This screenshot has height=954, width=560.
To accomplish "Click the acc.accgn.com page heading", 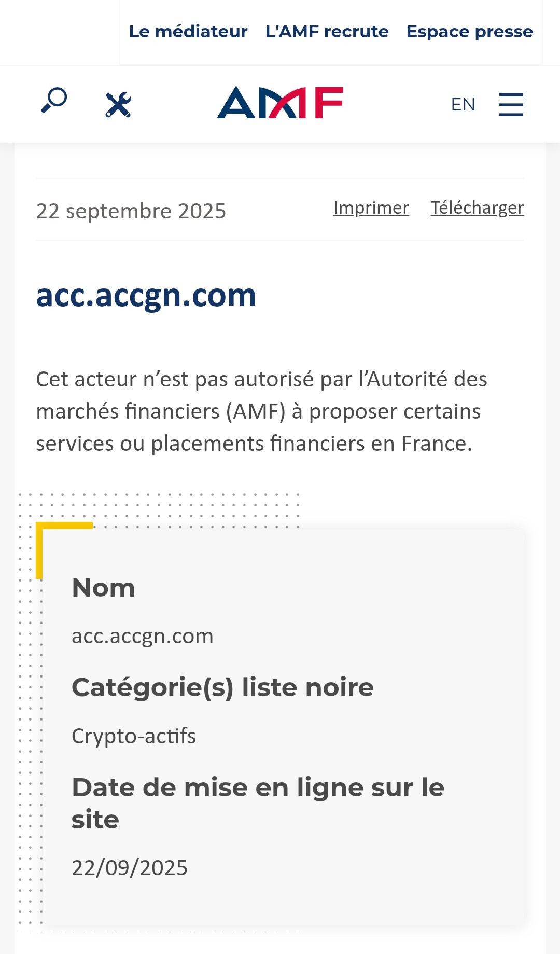I will coord(146,296).
